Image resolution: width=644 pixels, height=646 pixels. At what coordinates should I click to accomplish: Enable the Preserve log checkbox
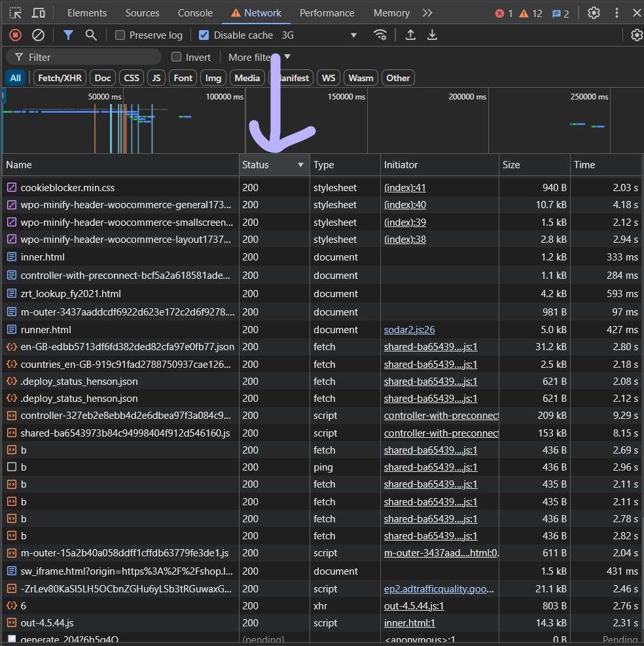pos(120,35)
